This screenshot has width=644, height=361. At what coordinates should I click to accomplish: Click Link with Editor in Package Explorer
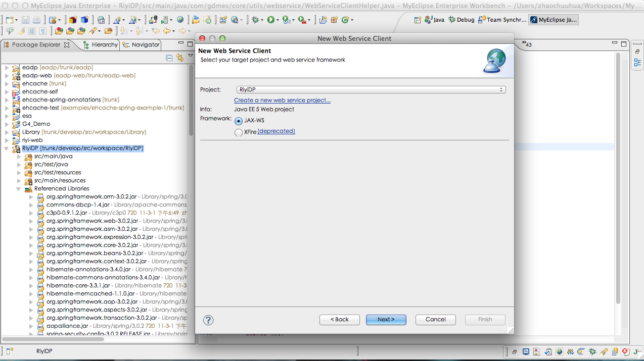pos(179,58)
